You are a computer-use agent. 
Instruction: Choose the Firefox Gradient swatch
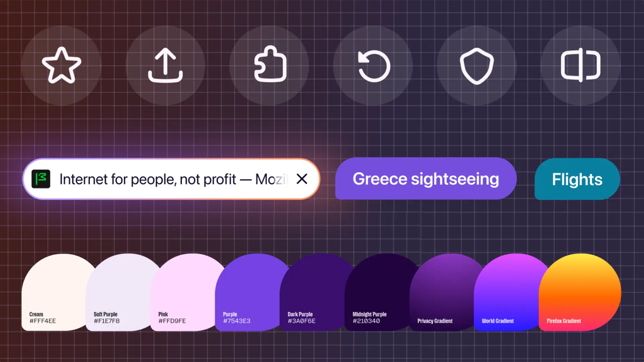point(580,292)
